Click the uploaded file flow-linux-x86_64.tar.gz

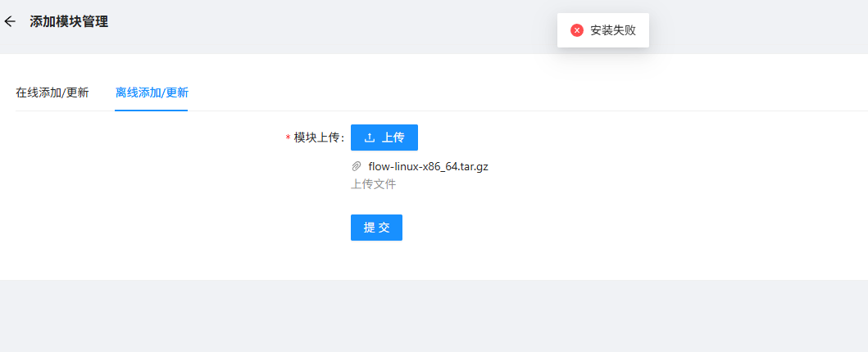(428, 166)
